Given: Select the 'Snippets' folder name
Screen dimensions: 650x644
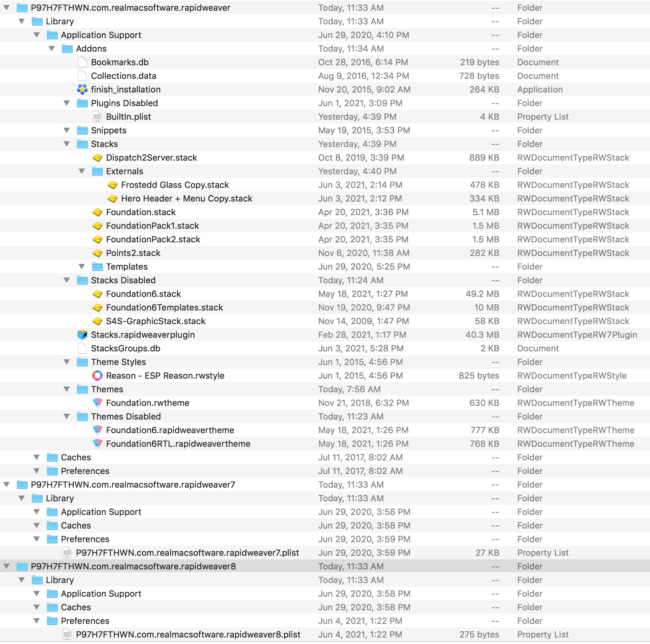Looking at the screenshot, I should 109,130.
